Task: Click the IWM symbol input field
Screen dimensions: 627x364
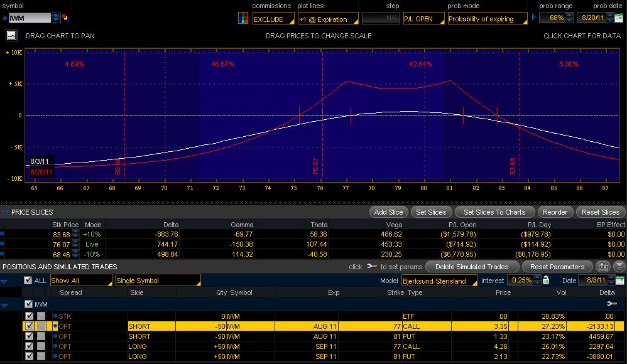Action: coord(30,18)
